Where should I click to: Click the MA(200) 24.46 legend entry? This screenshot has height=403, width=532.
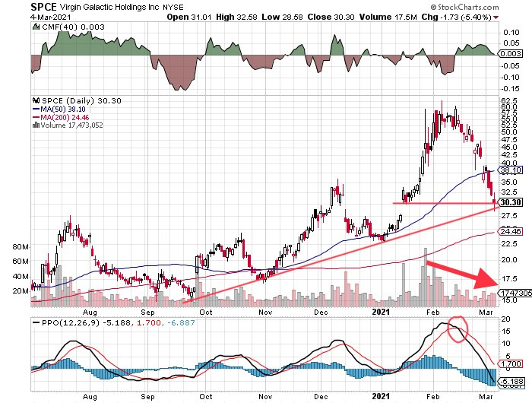61,117
